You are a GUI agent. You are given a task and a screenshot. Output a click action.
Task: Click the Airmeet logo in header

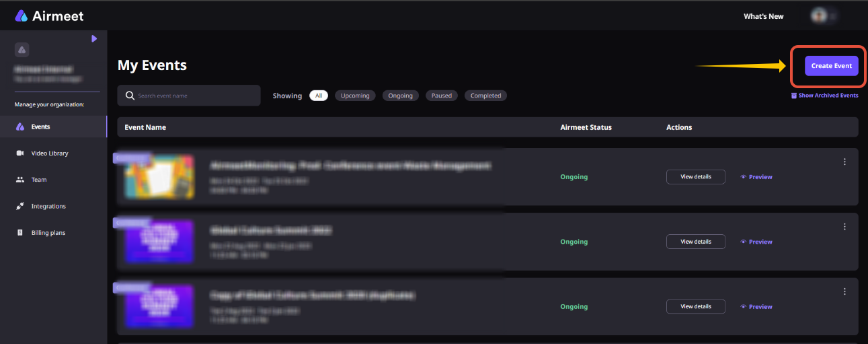tap(49, 16)
